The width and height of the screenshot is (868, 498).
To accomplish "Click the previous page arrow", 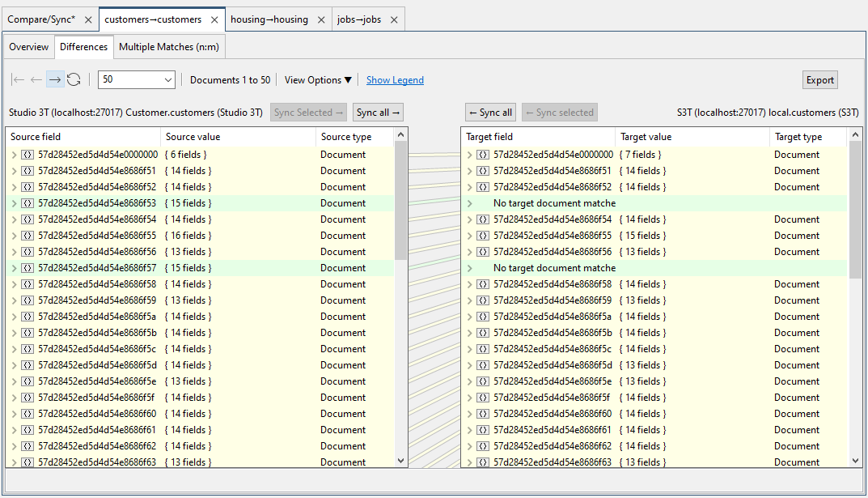I will coord(36,79).
